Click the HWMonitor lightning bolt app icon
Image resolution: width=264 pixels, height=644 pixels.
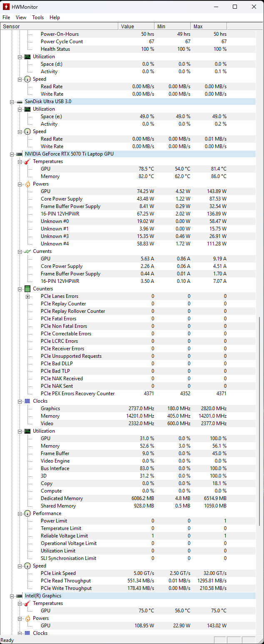point(6,7)
